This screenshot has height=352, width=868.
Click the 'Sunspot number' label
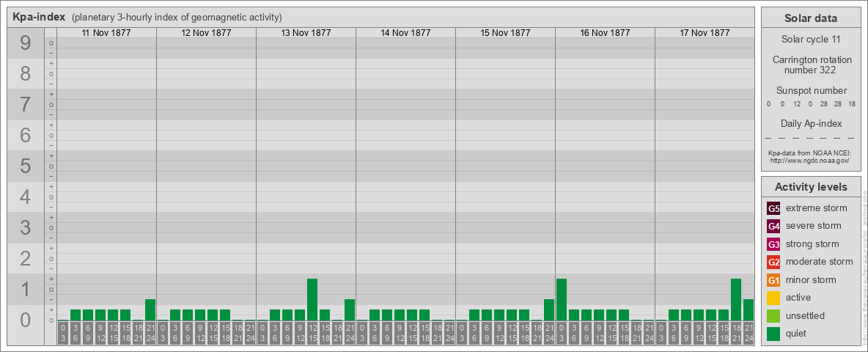pos(811,91)
